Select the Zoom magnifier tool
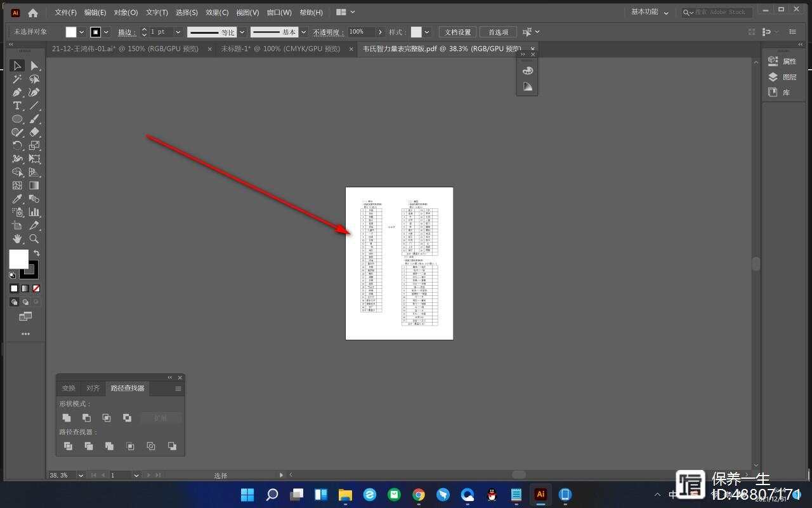The image size is (812, 508). click(34, 239)
